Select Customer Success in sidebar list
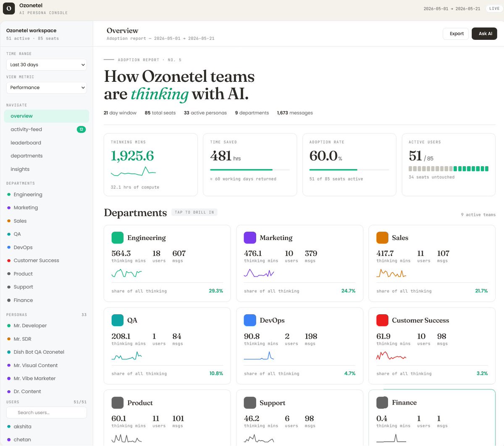This screenshot has height=446, width=504. point(47,261)
